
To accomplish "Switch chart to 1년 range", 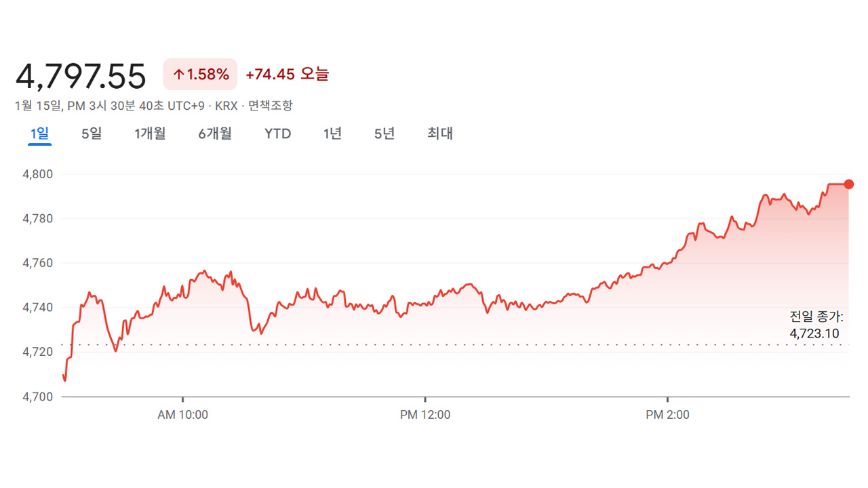I will pos(332,134).
